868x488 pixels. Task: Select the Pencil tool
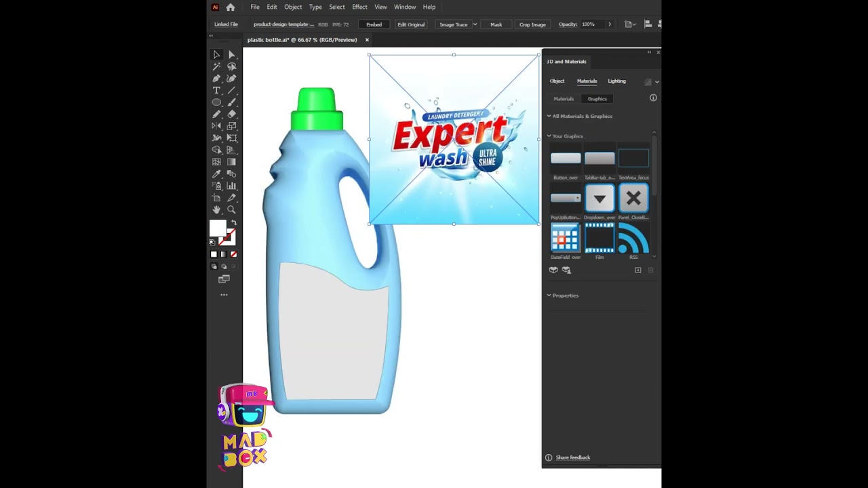click(216, 114)
